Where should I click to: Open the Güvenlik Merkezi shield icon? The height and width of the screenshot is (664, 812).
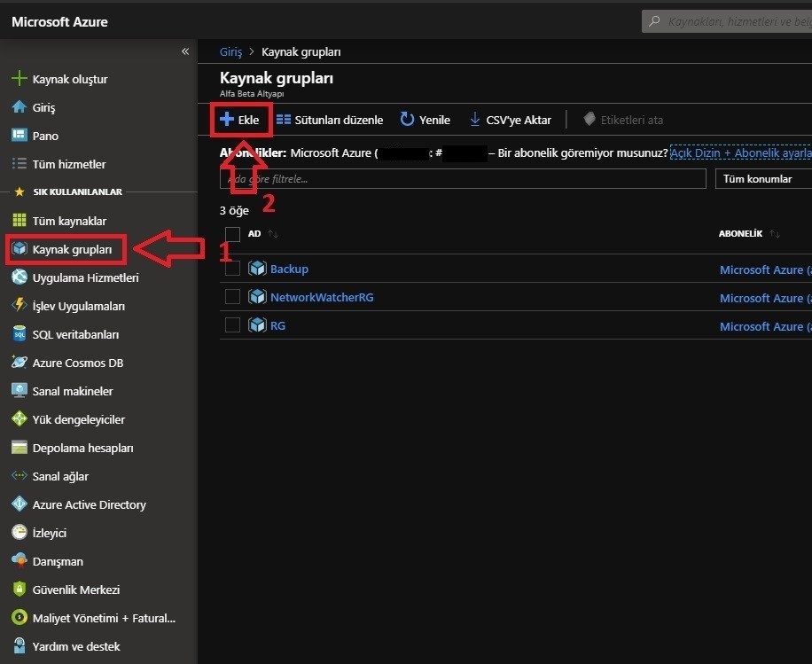tap(20, 589)
